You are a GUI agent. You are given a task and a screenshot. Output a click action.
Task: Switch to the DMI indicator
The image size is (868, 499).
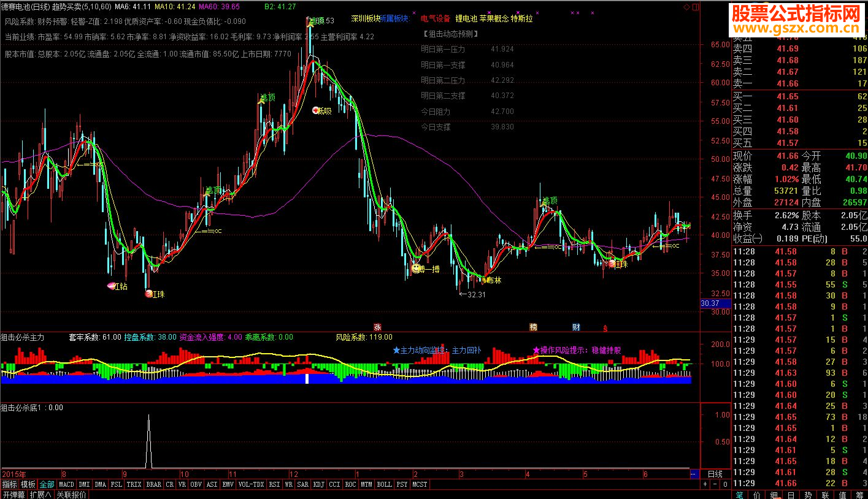coord(84,484)
